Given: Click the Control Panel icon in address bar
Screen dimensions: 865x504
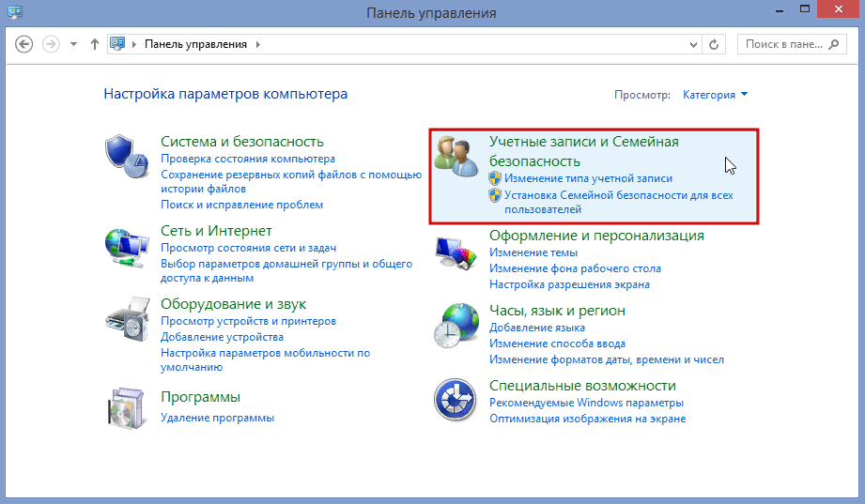Looking at the screenshot, I should [x=117, y=43].
